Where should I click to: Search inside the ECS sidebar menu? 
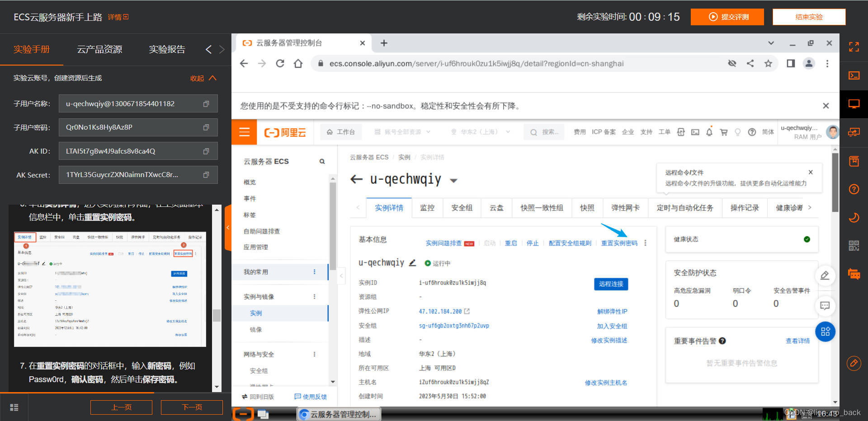pos(322,161)
